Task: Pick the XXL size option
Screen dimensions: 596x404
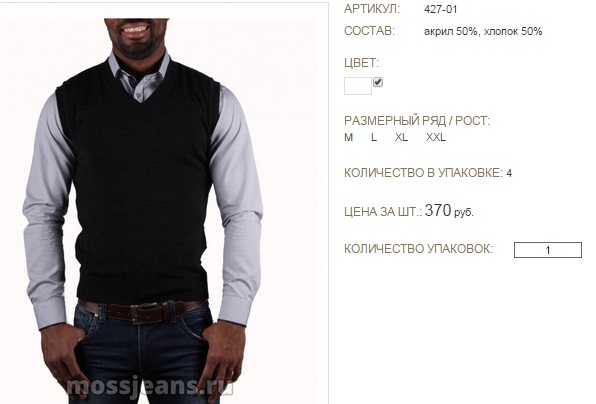Action: point(436,137)
